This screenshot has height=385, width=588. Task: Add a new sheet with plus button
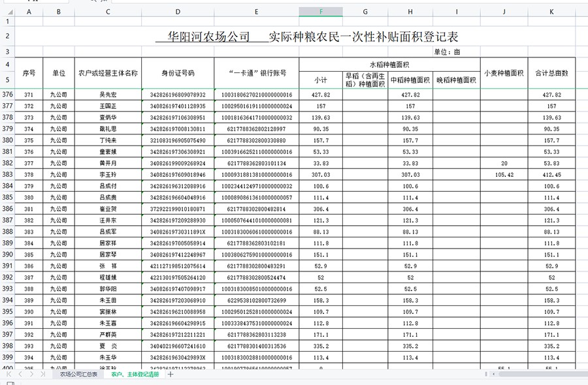pyautogui.click(x=171, y=375)
